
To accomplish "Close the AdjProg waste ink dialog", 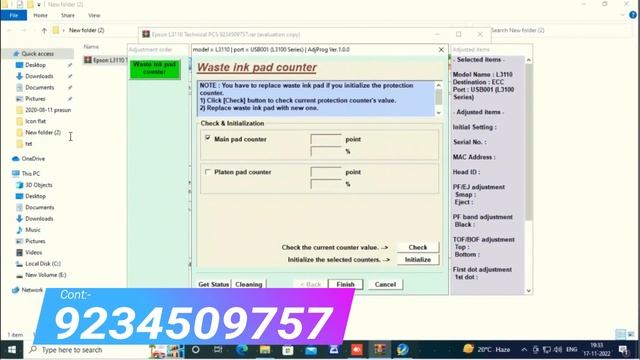I will tap(441, 49).
